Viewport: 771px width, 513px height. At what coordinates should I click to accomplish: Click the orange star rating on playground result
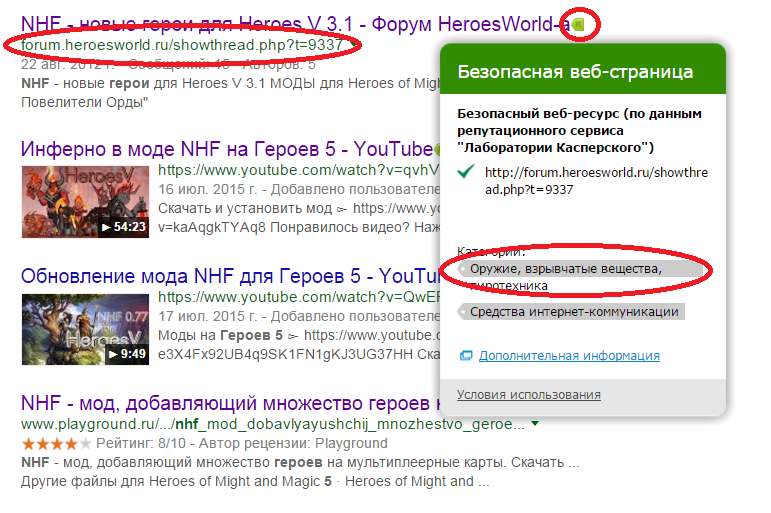point(57,444)
